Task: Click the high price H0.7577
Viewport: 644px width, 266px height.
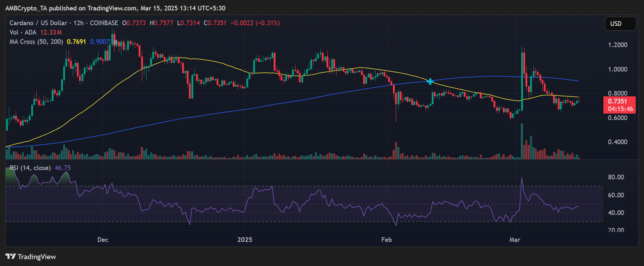Action: (161, 23)
